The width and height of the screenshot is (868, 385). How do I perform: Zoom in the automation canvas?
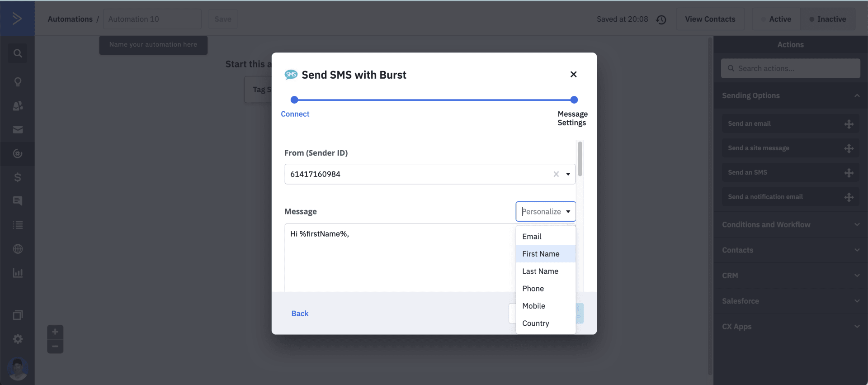coord(55,332)
